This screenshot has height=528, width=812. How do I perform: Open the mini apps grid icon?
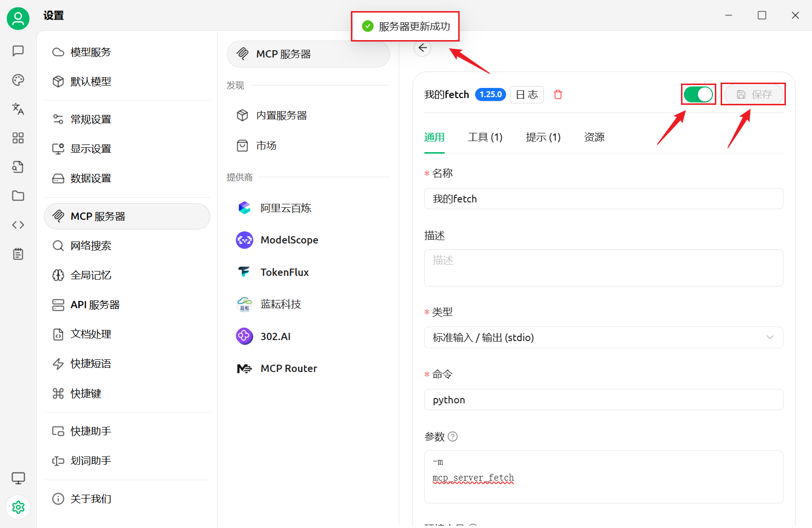[x=18, y=138]
